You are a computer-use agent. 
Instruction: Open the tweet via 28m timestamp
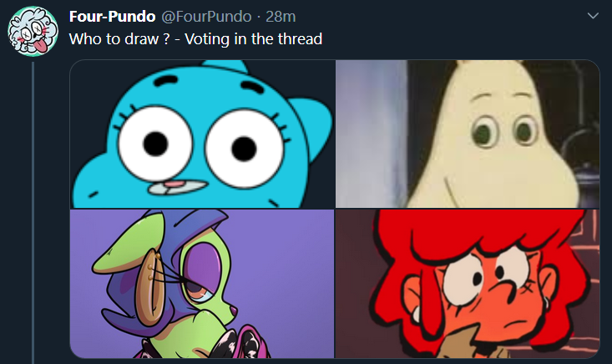[x=281, y=17]
